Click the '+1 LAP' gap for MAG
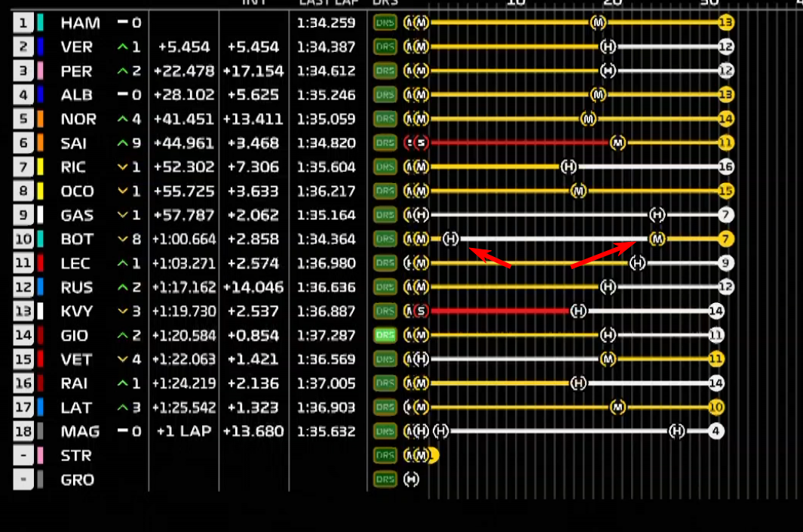The width and height of the screenshot is (803, 532). [184, 431]
